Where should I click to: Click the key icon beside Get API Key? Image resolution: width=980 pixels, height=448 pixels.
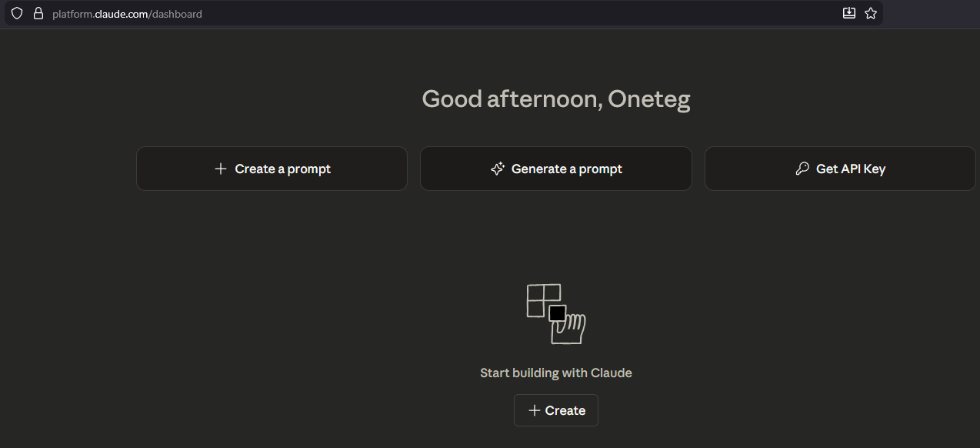pyautogui.click(x=802, y=169)
